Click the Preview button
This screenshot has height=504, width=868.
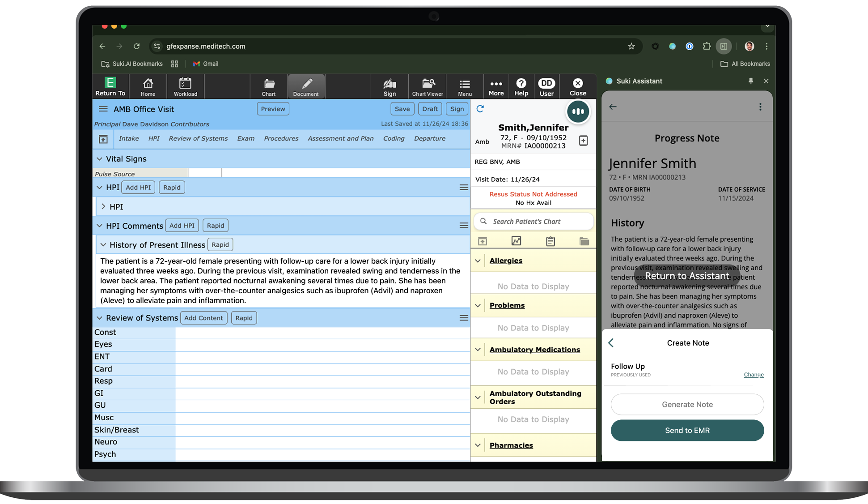pyautogui.click(x=273, y=109)
